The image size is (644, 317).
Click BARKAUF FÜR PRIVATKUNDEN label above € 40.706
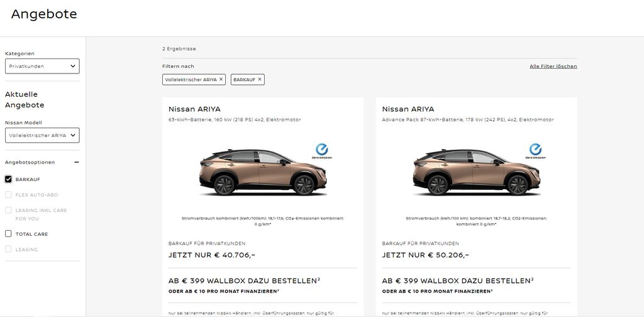point(207,243)
